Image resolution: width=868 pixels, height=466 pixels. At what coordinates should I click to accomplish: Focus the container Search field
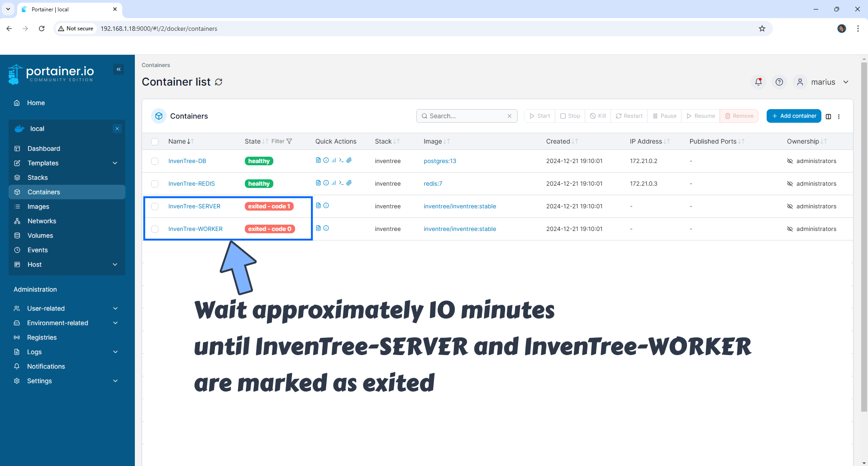(x=467, y=116)
